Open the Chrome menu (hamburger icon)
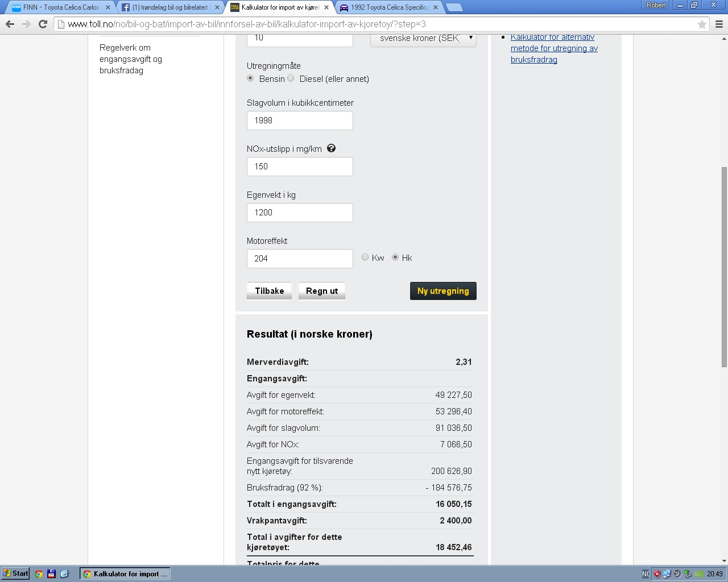This screenshot has width=728, height=582. point(719,24)
